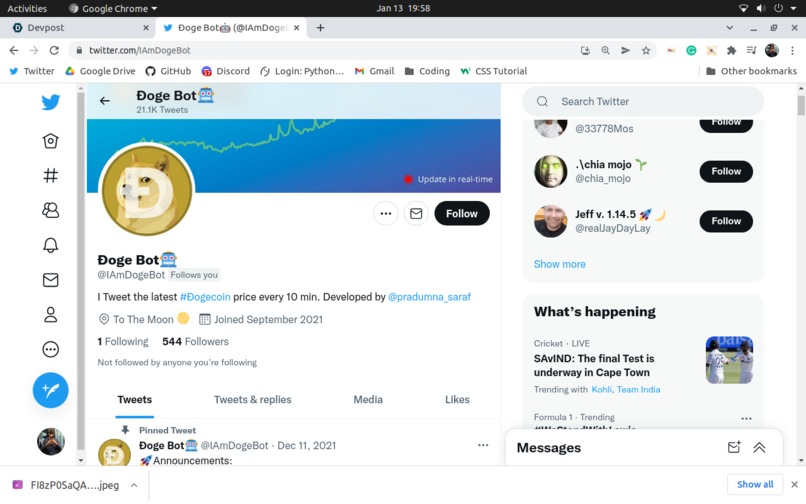The height and width of the screenshot is (504, 806).
Task: Open Chrome three-dot menu
Action: point(792,50)
